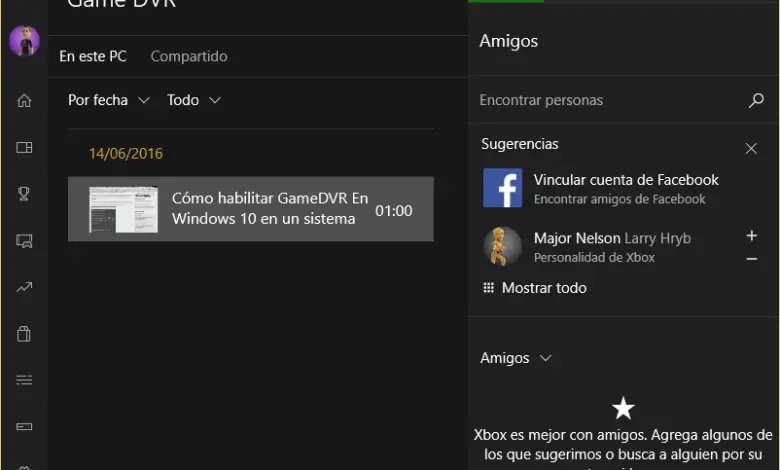The height and width of the screenshot is (470, 780).
Task: Add Major Nelson with plus icon
Action: 752,235
